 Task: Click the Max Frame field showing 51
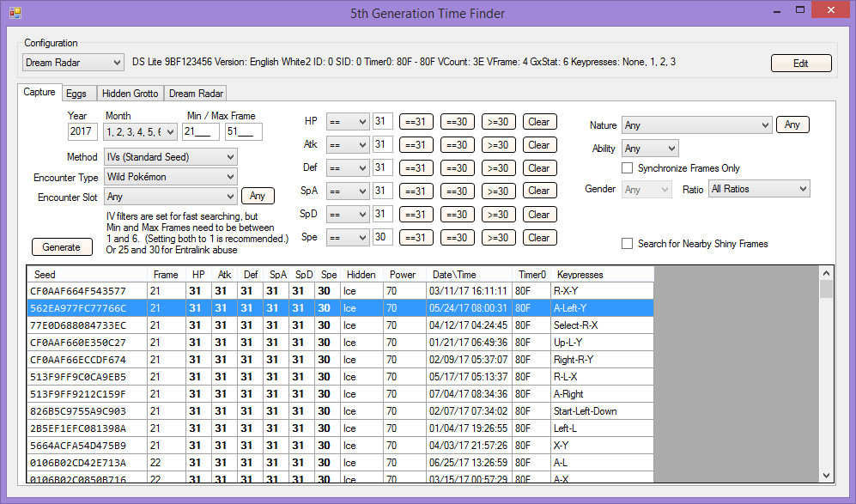point(244,131)
